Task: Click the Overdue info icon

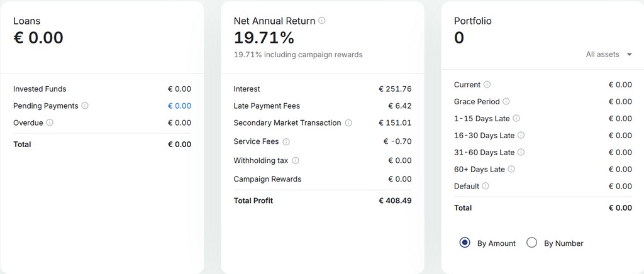Action: (50, 123)
